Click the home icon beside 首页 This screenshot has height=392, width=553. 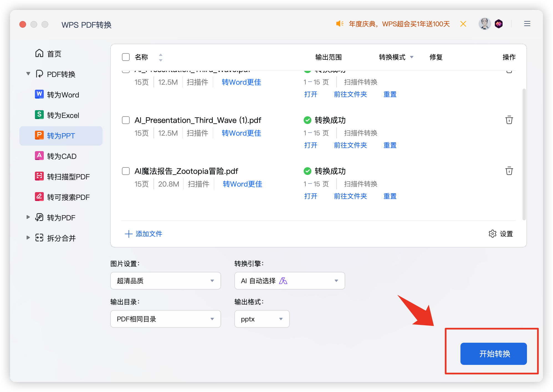[x=39, y=53]
